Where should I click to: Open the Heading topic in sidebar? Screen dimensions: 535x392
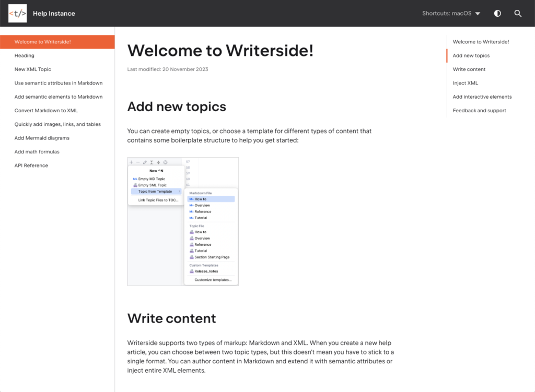(x=25, y=55)
